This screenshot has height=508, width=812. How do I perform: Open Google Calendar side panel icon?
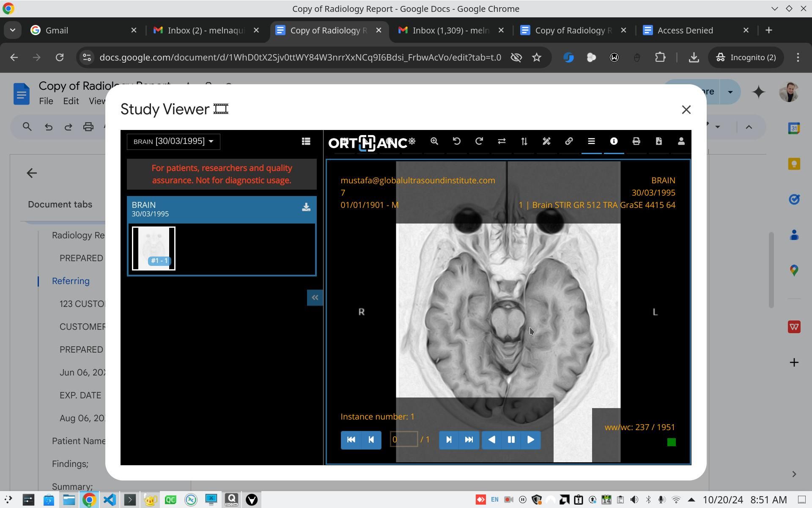pos(794,128)
